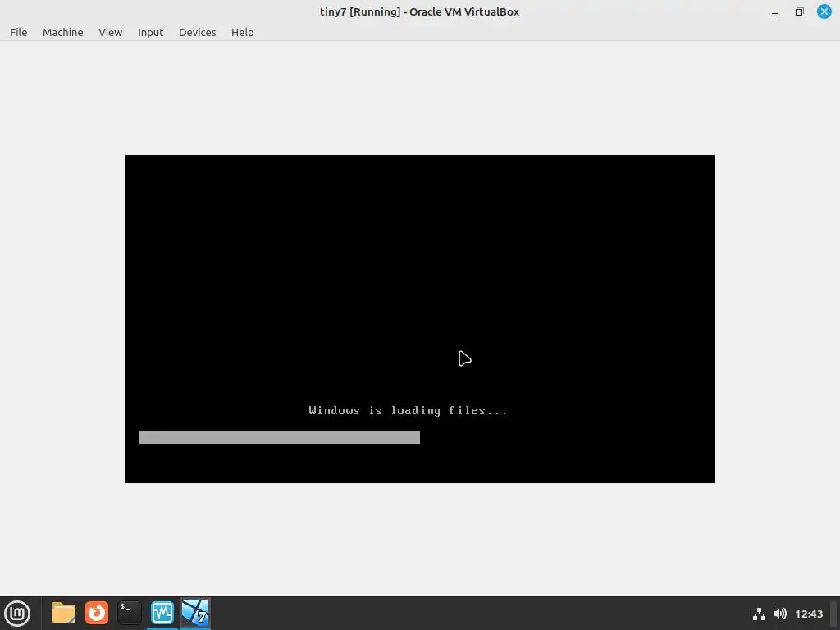Viewport: 840px width, 630px height.
Task: Open the volume control tray icon
Action: (x=780, y=614)
